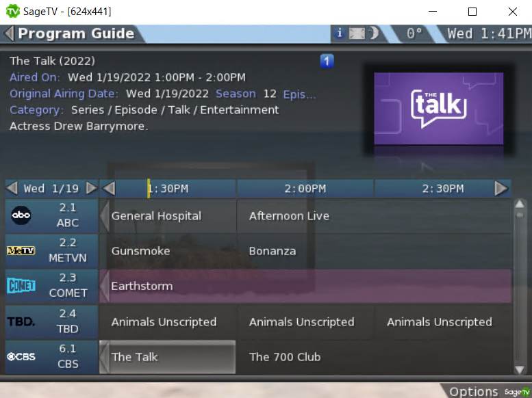Open the info icon in header
532x398 pixels.
click(x=339, y=34)
